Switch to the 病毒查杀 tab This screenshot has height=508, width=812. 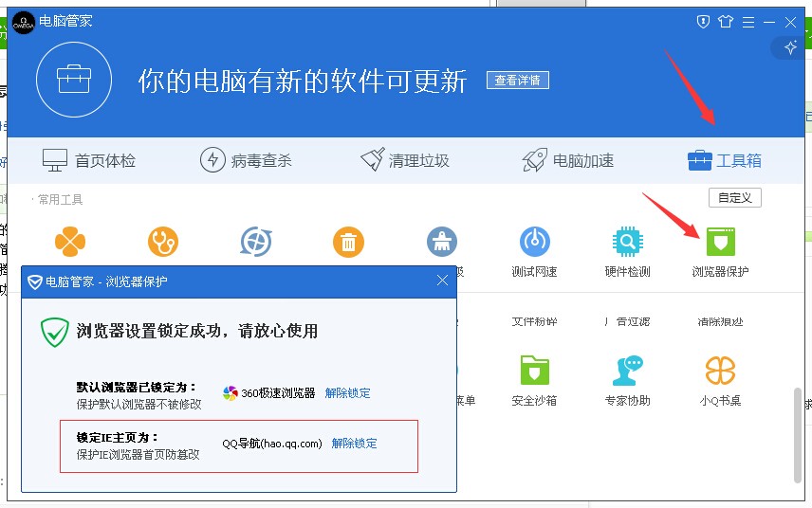(246, 160)
